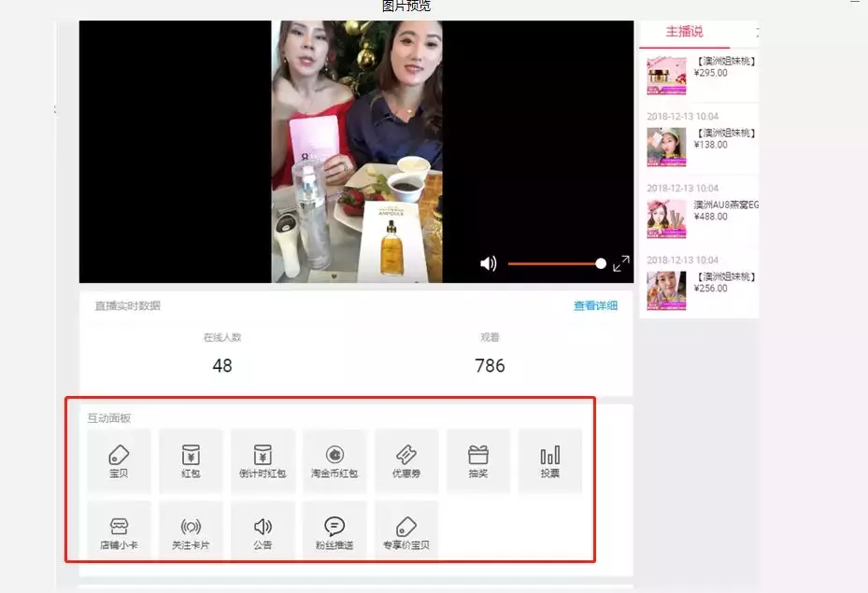Screen dimensions: 868x593
Task: Open the 关注卡片 follow card tool
Action: (x=191, y=532)
